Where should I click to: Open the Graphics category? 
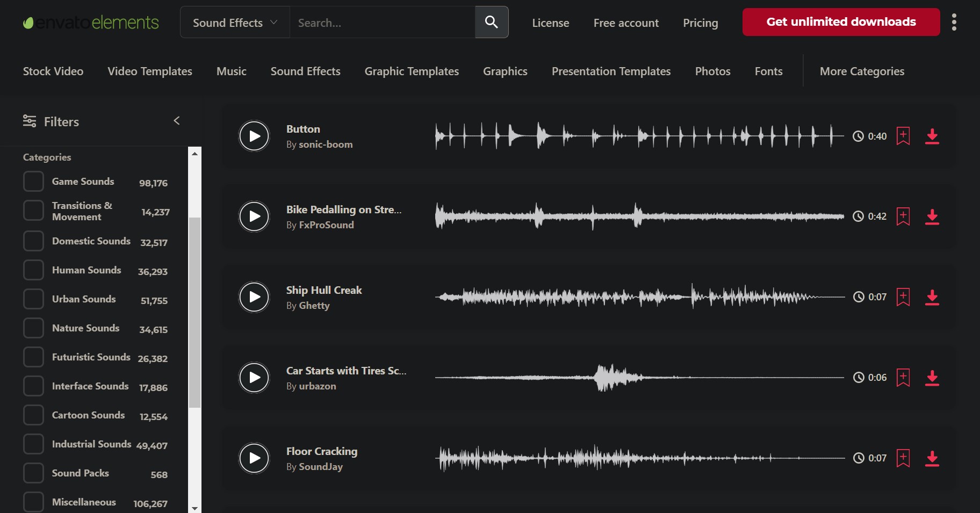(x=505, y=71)
